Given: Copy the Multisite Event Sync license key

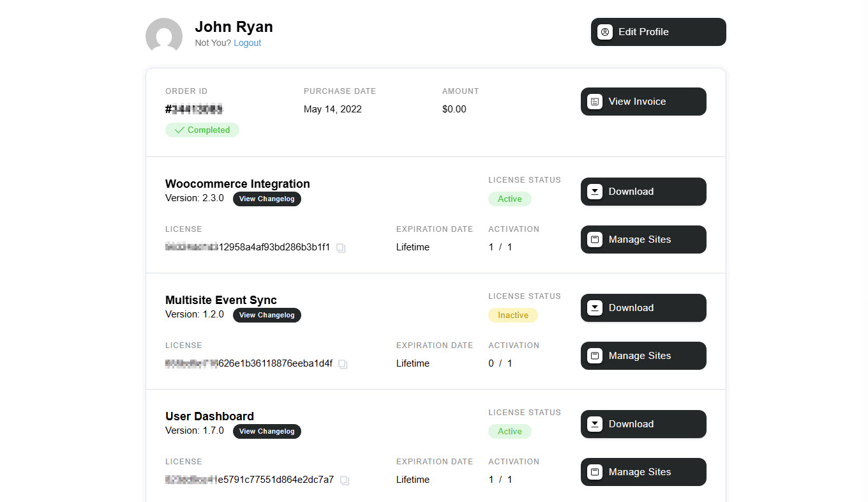Looking at the screenshot, I should [x=343, y=364].
